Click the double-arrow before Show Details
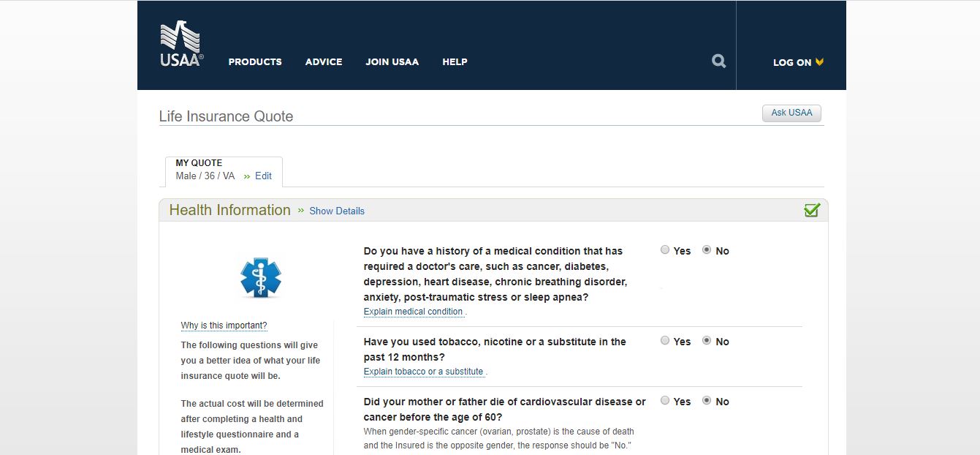Image resolution: width=980 pixels, height=455 pixels. (x=300, y=211)
